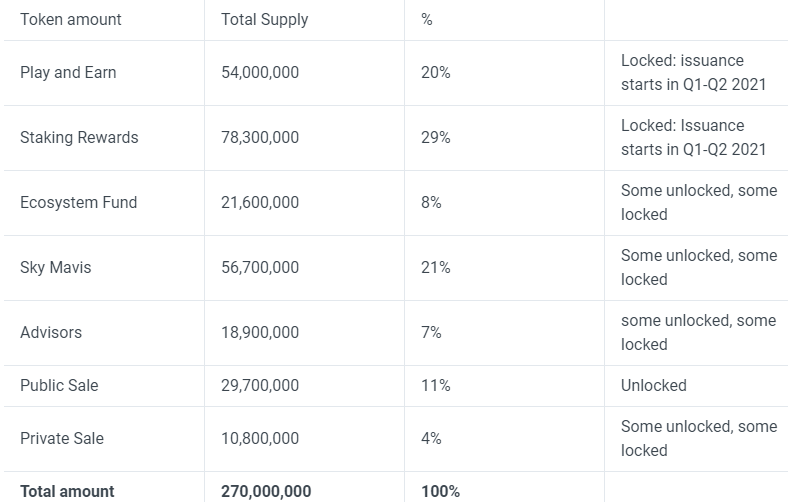The image size is (788, 502).
Task: Select the 270,000,000 total value
Action: point(266,491)
